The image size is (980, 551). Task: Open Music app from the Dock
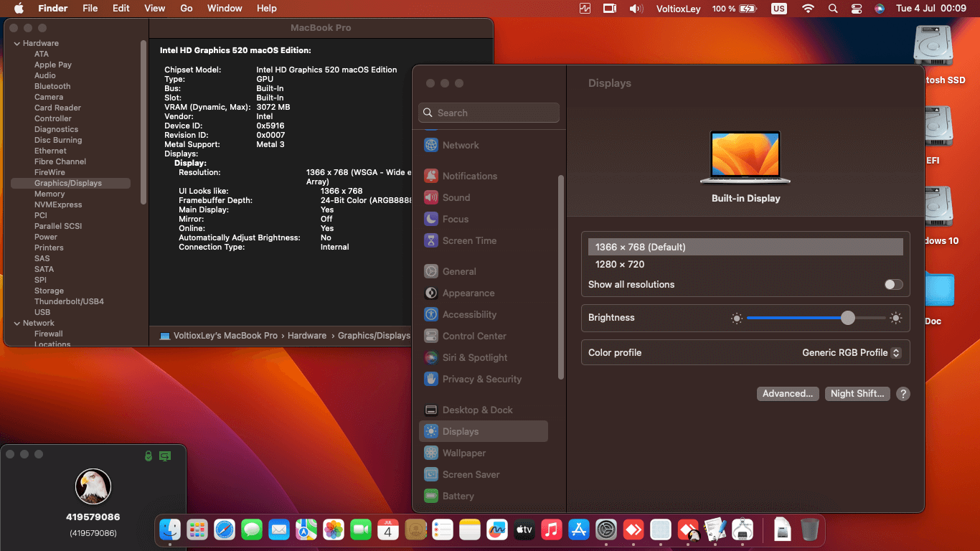tap(552, 530)
